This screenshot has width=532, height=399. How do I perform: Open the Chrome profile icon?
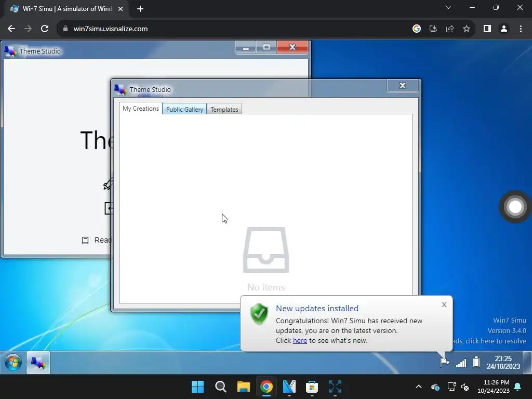point(504,29)
